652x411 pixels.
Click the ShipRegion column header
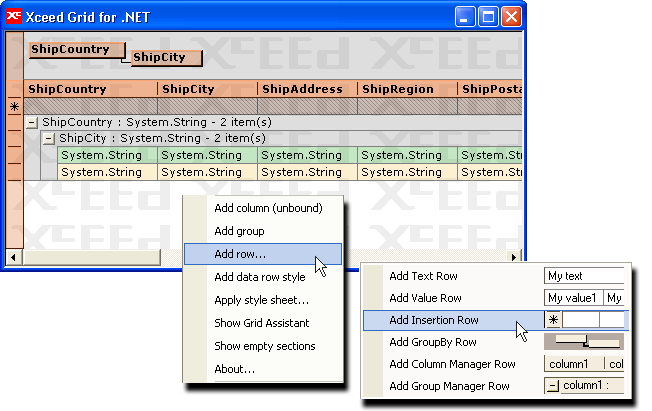click(x=407, y=89)
